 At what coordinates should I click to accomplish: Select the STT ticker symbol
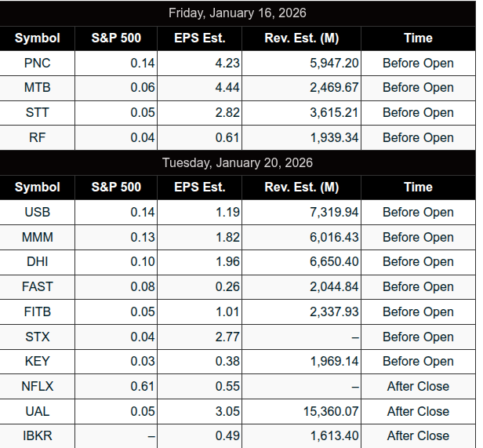(37, 113)
